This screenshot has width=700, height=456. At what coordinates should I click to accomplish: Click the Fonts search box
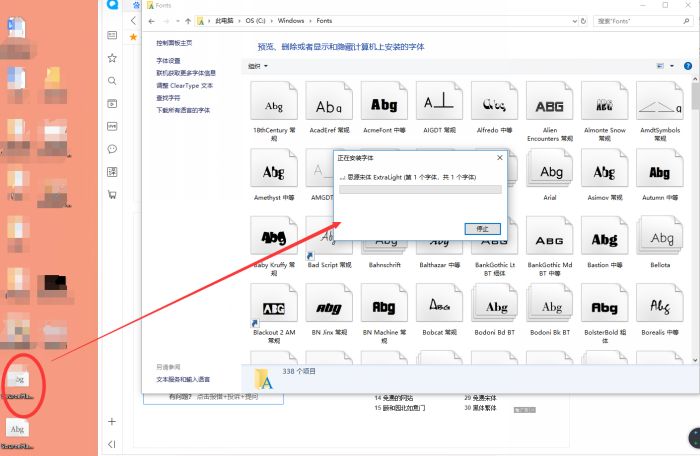coord(642,21)
